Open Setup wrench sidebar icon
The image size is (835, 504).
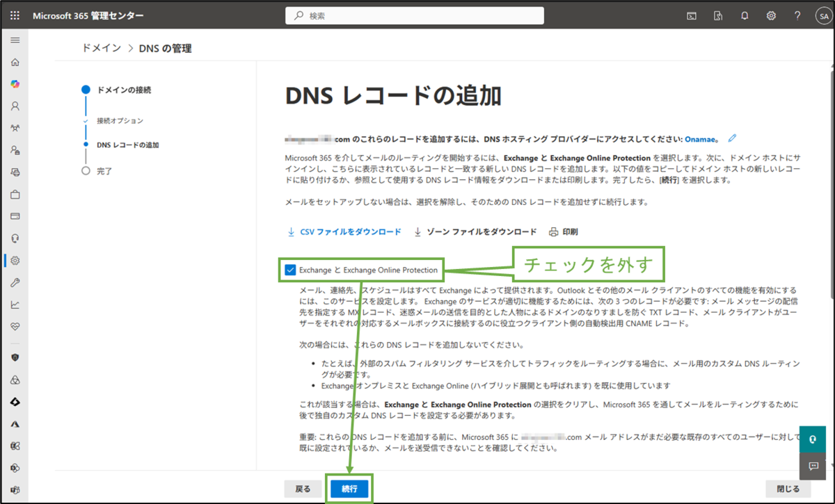pyautogui.click(x=15, y=282)
